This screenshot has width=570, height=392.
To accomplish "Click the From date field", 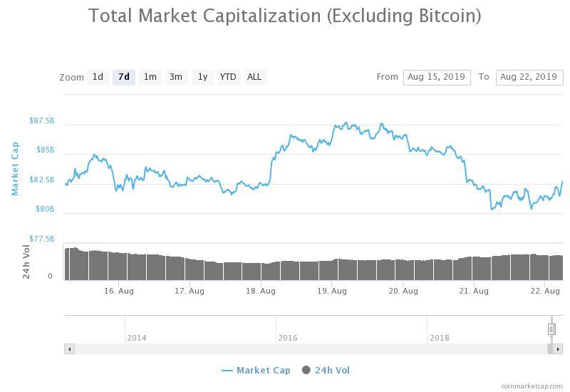I will 436,77.
